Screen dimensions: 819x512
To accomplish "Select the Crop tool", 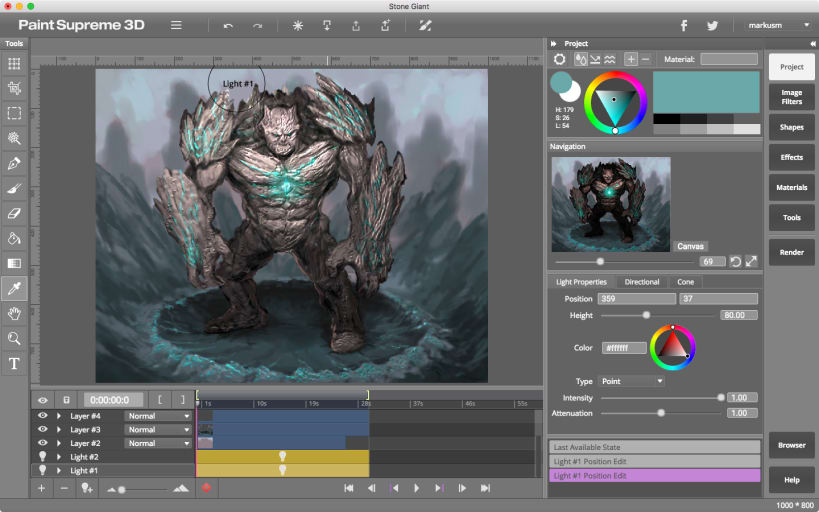I will click(14, 88).
